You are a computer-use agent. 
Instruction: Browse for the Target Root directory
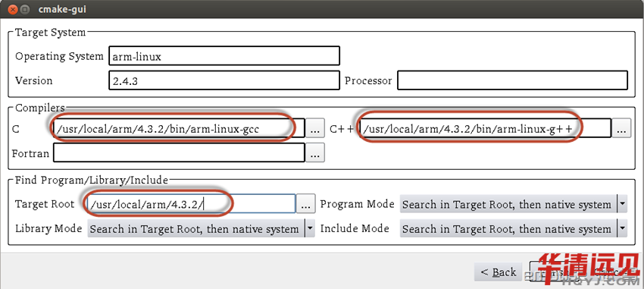click(x=305, y=204)
